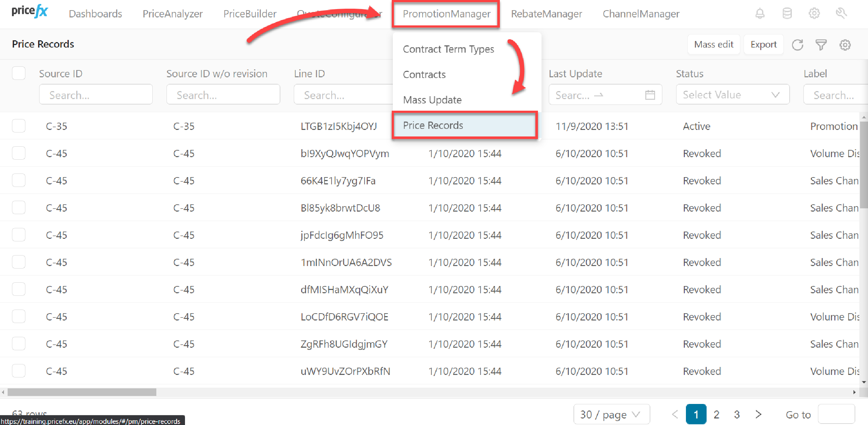Open table settings gear near Export
This screenshot has height=425, width=868.
click(x=845, y=45)
